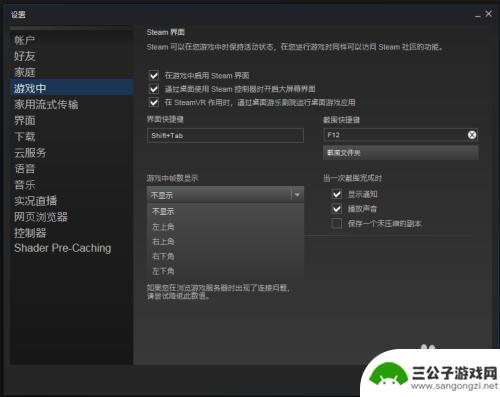500x397 pixels.
Task: Choose 左上角 for the FPS counter
Action: pyautogui.click(x=225, y=227)
